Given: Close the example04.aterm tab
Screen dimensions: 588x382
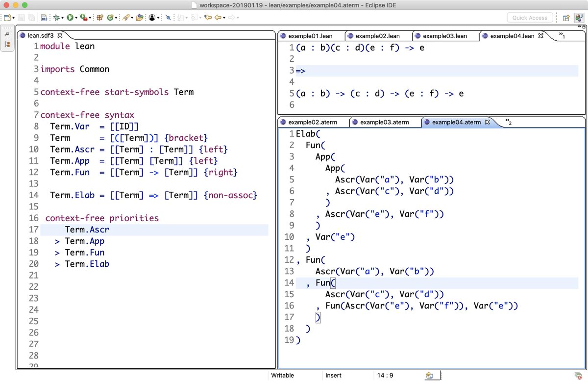Looking at the screenshot, I should click(487, 122).
